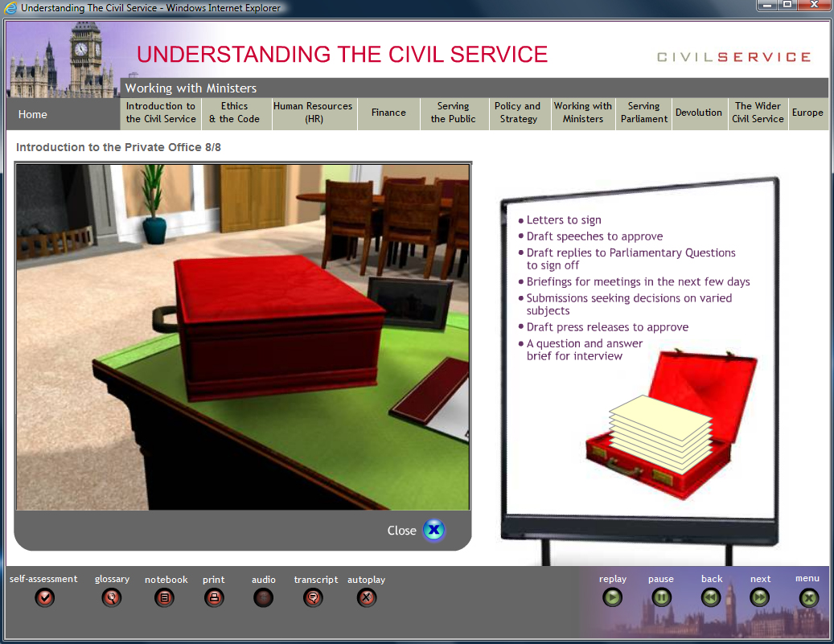Open the glossary icon
834x644 pixels.
pyautogui.click(x=112, y=597)
